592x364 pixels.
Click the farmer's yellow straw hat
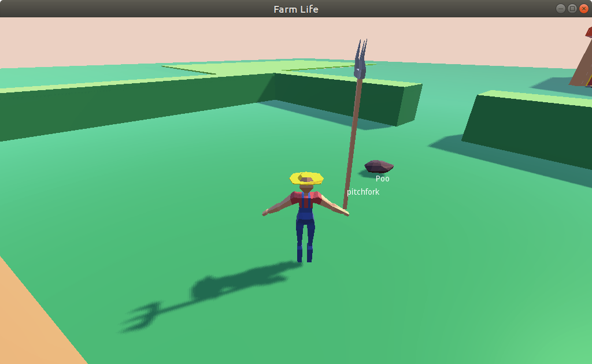(x=306, y=177)
